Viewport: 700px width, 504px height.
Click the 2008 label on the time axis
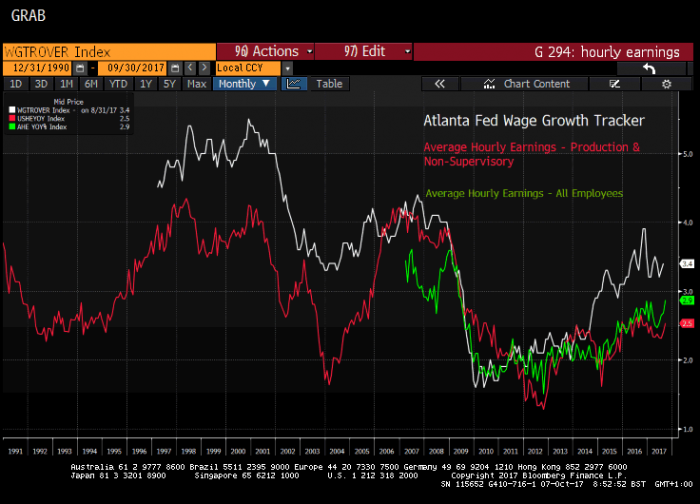(x=436, y=451)
